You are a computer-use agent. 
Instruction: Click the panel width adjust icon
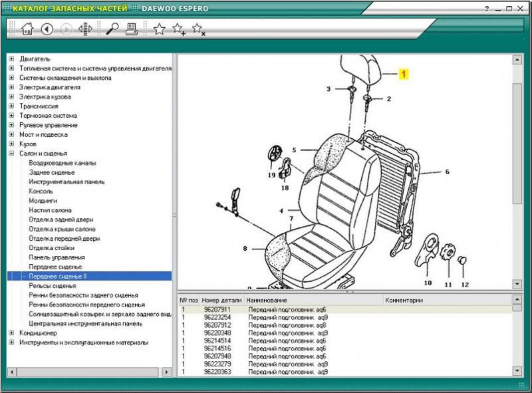click(84, 29)
